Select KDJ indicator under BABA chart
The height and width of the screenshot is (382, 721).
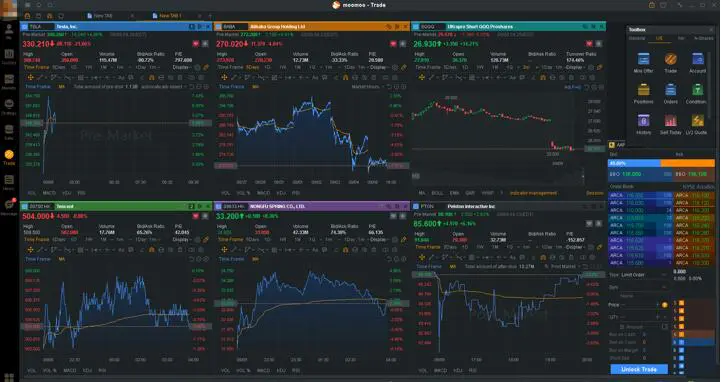pyautogui.click(x=281, y=193)
